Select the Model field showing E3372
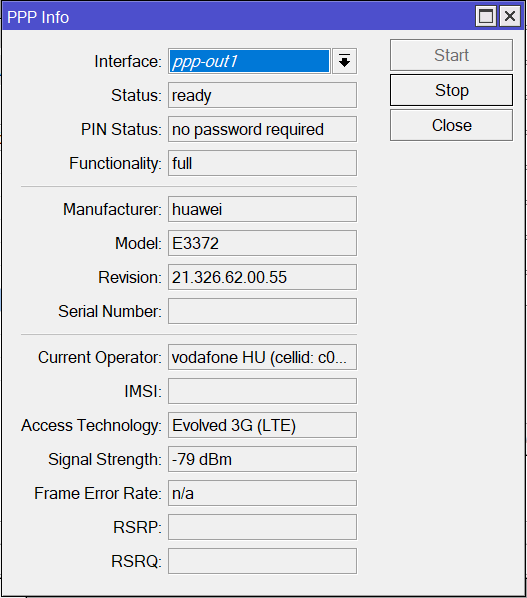527x598 pixels. pos(262,243)
